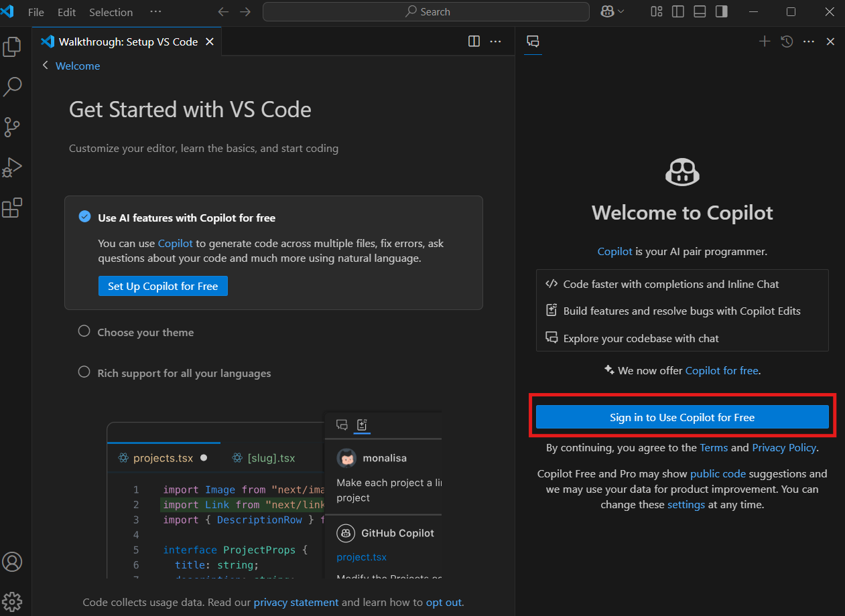The width and height of the screenshot is (845, 616).
Task: Select the Choose your theme step
Action: pyautogui.click(x=145, y=332)
